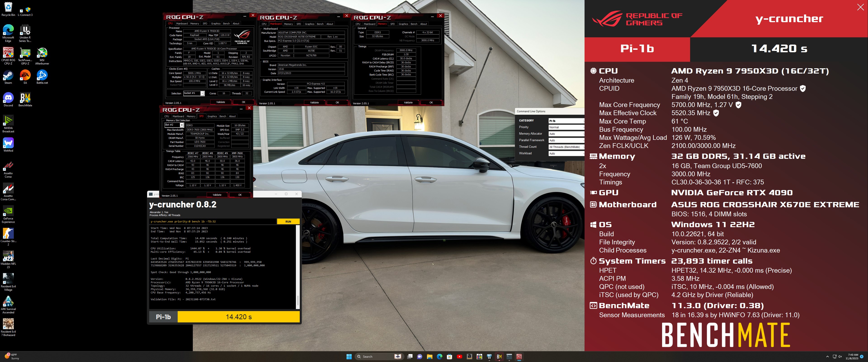The image size is (868, 362).
Task: Click RUN in y-cruncher window
Action: pos(288,222)
